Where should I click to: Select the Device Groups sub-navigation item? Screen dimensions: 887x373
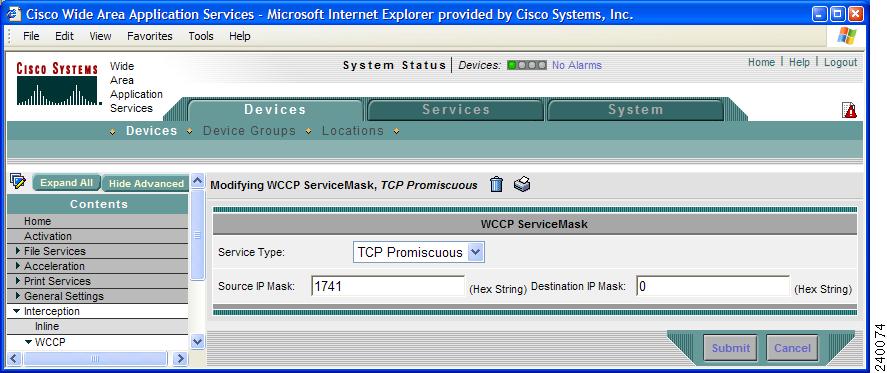tap(249, 131)
